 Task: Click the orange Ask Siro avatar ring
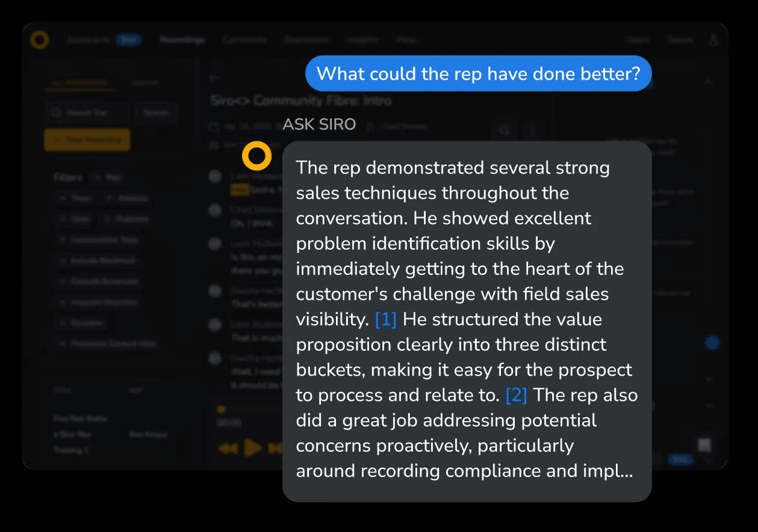point(257,156)
